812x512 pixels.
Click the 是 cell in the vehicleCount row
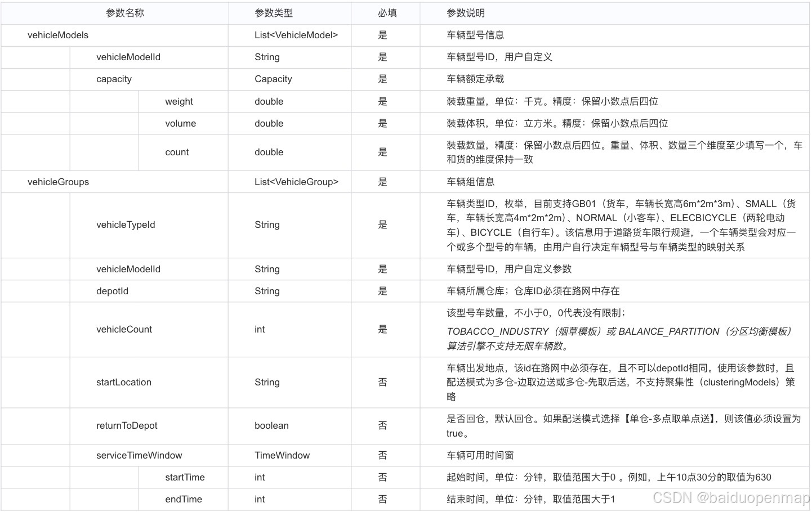click(383, 329)
